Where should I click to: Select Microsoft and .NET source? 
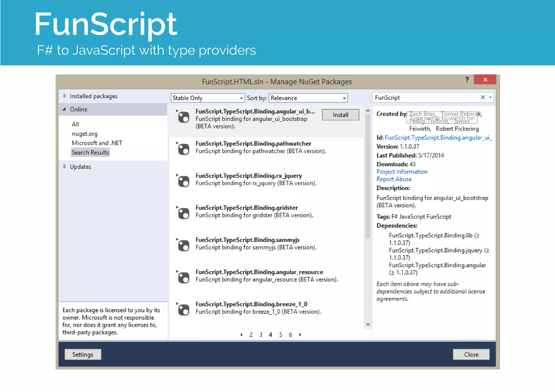[97, 143]
